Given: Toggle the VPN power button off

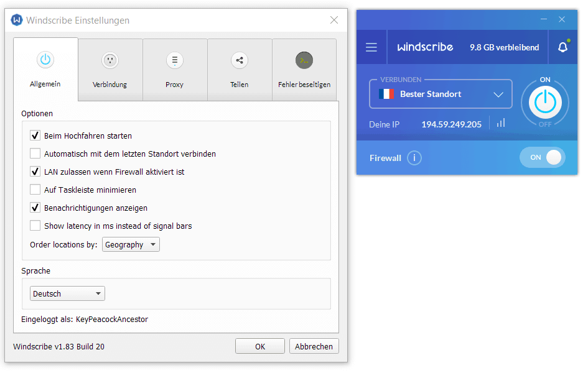Looking at the screenshot, I should point(545,102).
